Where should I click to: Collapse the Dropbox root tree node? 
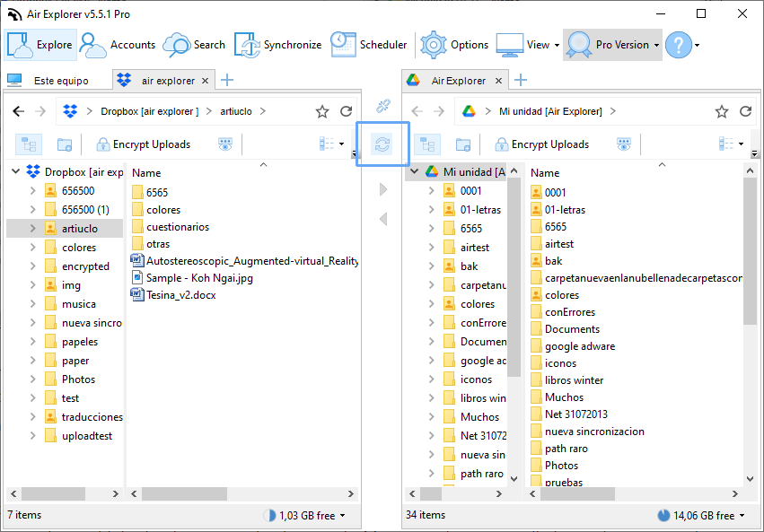[15, 171]
